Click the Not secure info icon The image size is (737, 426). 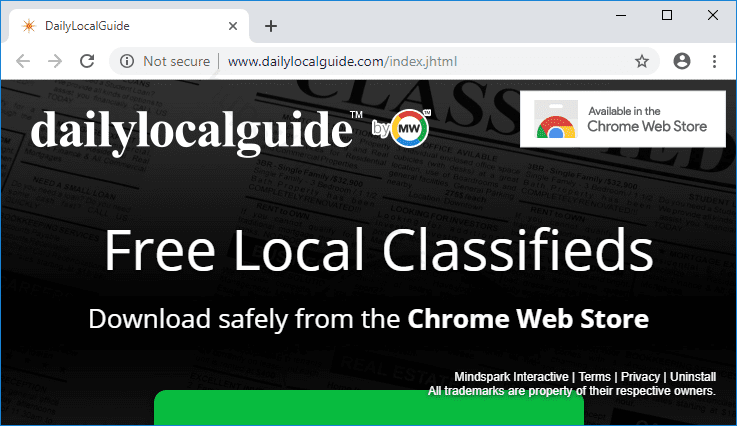click(x=127, y=61)
